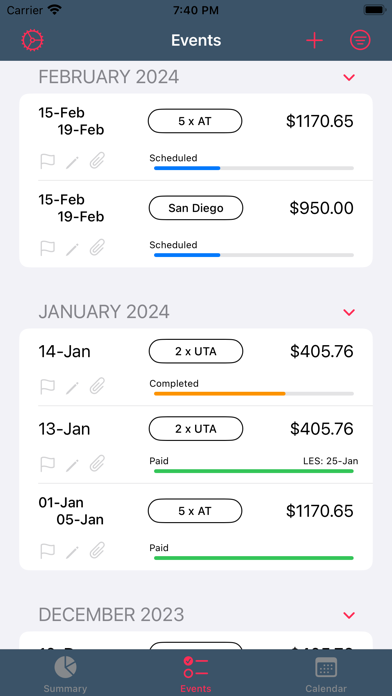
Task: Switch to the Summary tab
Action: tap(65, 674)
